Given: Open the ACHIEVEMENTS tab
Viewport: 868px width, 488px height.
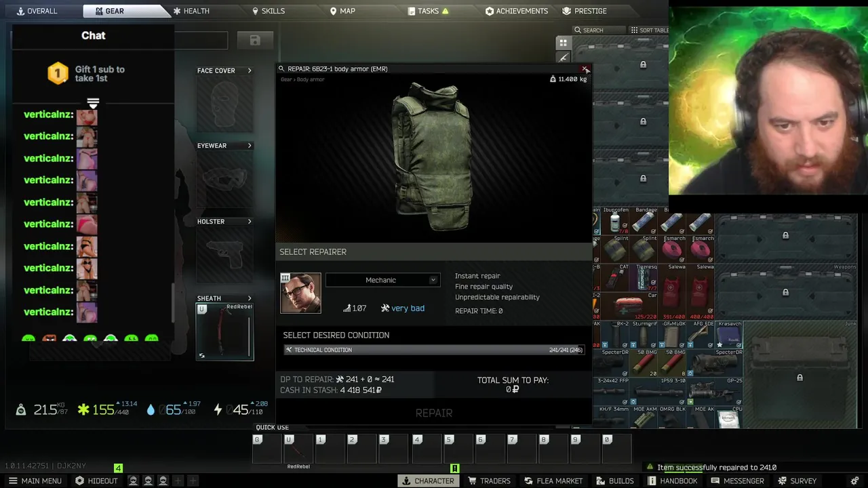Looking at the screenshot, I should (516, 11).
